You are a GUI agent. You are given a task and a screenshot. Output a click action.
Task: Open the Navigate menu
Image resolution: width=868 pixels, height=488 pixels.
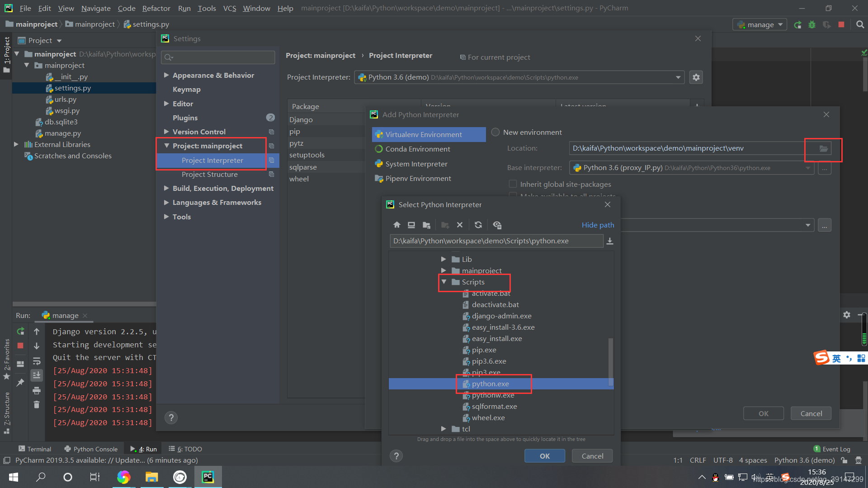pos(96,8)
